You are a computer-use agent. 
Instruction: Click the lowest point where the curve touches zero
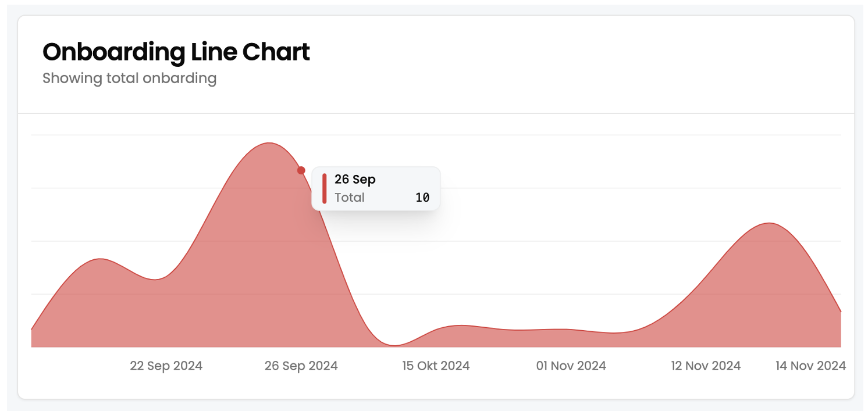tap(395, 346)
